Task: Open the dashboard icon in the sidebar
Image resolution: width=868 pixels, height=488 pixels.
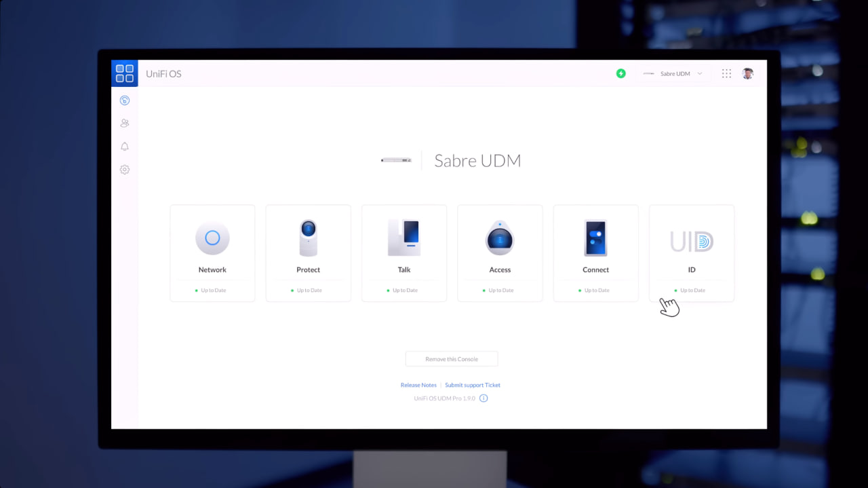Action: 124,100
